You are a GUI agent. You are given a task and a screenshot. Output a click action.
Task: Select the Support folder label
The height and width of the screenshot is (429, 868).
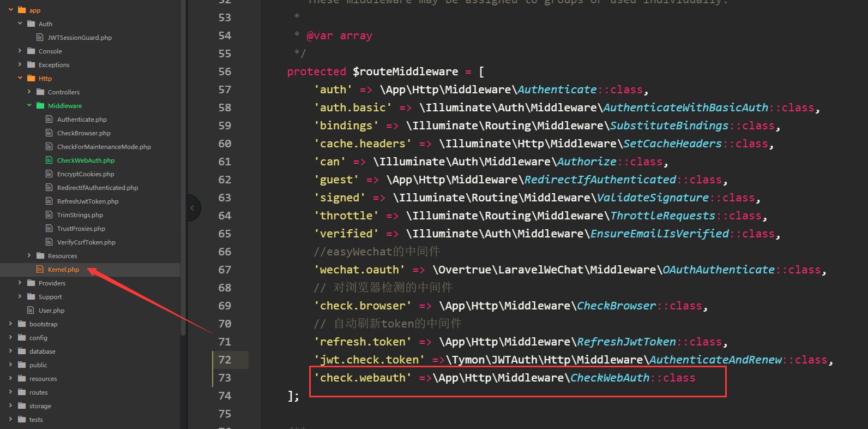(x=50, y=297)
